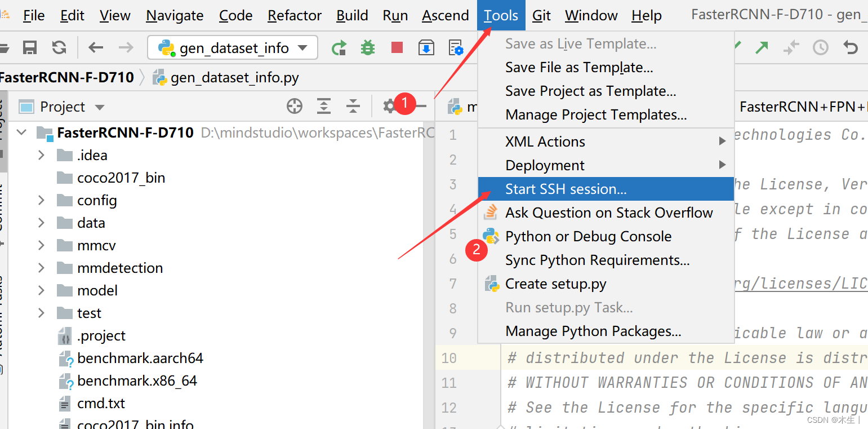868x429 pixels.
Task: Expand the config folder
Action: pyautogui.click(x=41, y=200)
